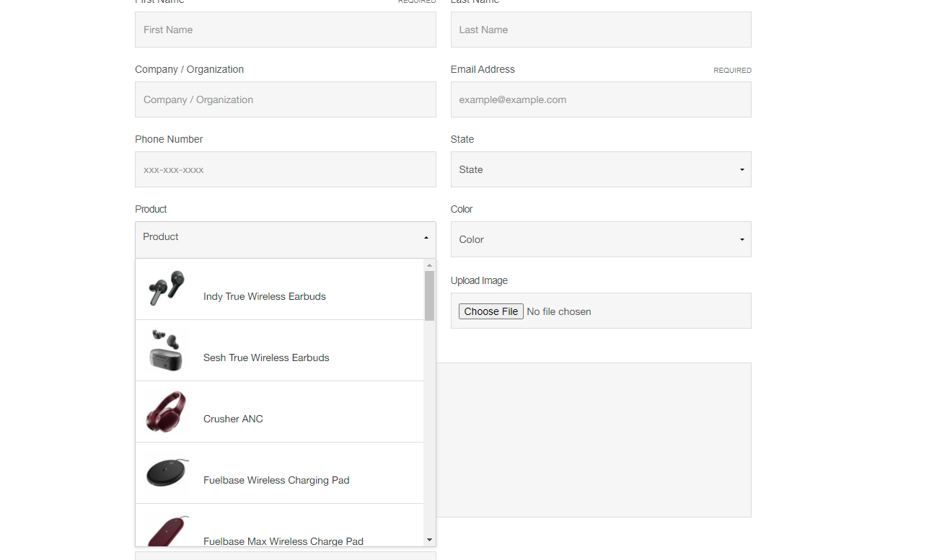Click the large message text area
Image resolution: width=950 pixels, height=560 pixels.
pyautogui.click(x=594, y=440)
